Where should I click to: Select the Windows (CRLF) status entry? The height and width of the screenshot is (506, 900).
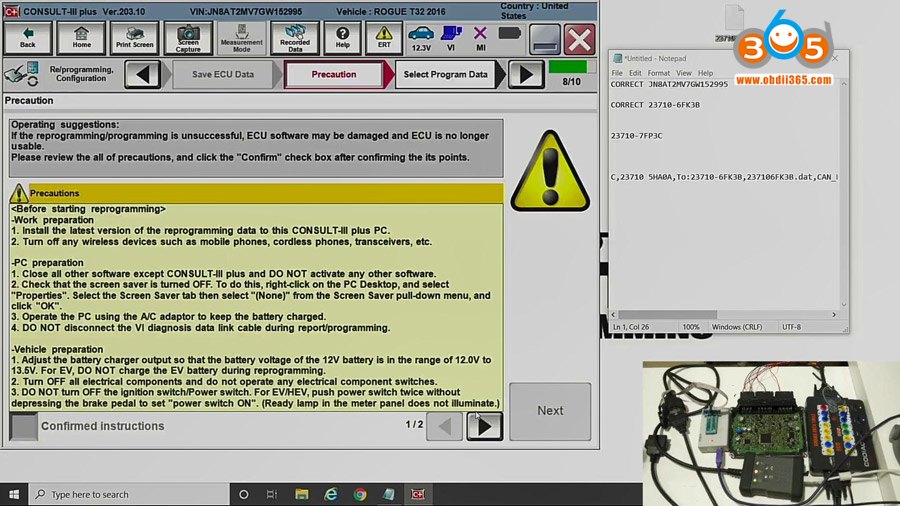point(737,327)
